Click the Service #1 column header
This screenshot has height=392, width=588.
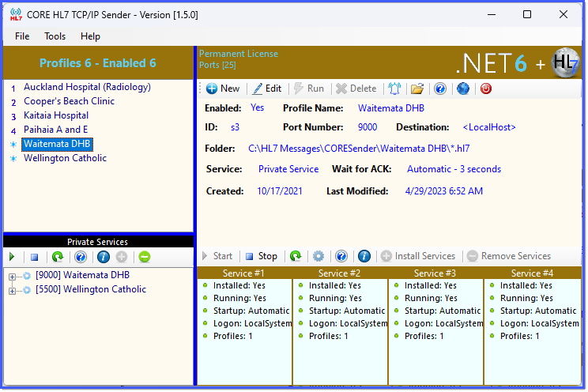243,273
